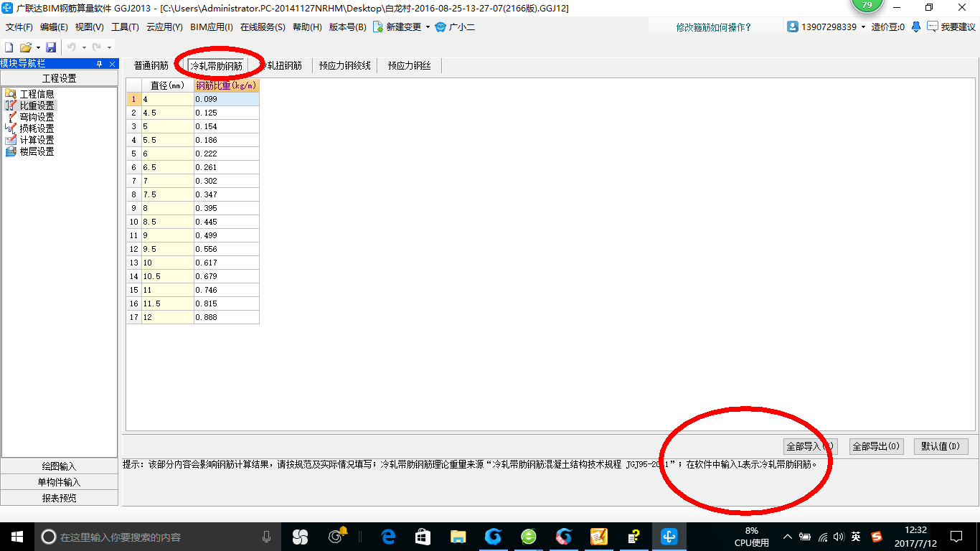Viewport: 980px width, 551px height.
Task: Click the Undo arrow icon
Action: pos(72,47)
